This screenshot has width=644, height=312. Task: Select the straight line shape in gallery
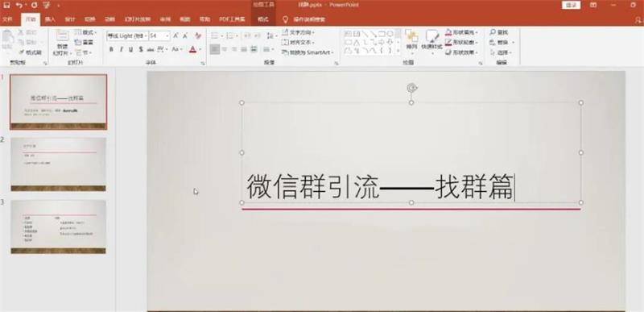[365, 34]
